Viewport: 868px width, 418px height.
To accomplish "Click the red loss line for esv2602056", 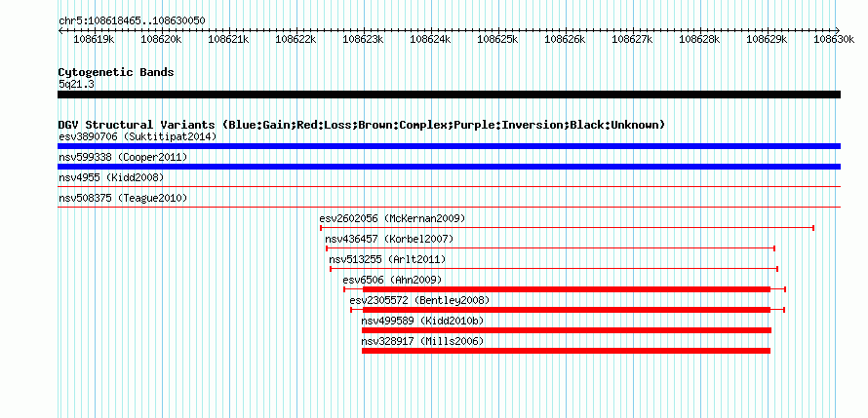I will pos(567,228).
